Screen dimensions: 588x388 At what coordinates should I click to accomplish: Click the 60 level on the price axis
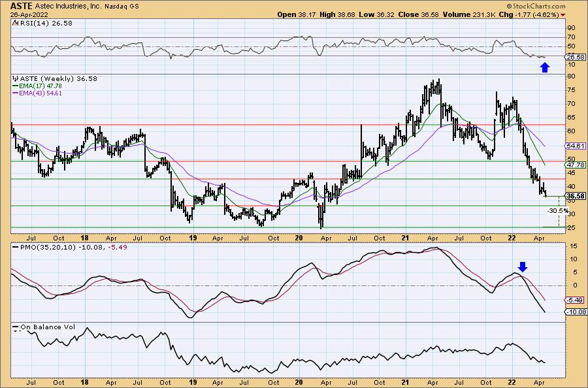coord(571,131)
